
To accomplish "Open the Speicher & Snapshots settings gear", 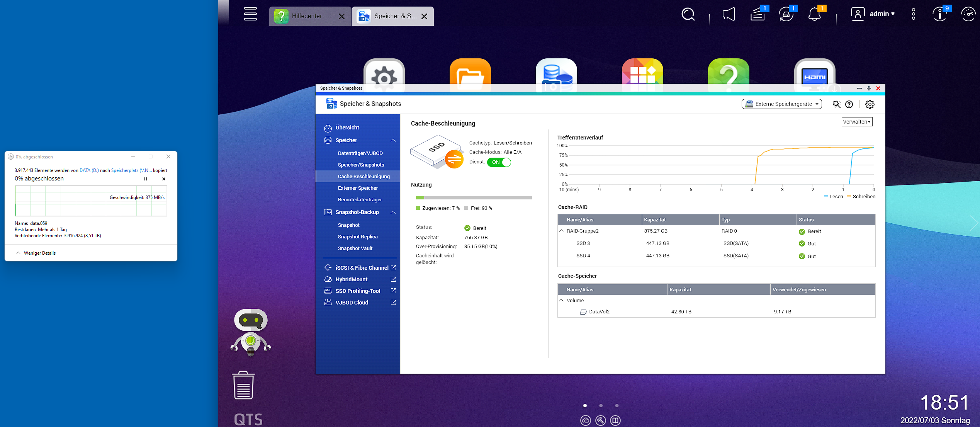I will [870, 104].
